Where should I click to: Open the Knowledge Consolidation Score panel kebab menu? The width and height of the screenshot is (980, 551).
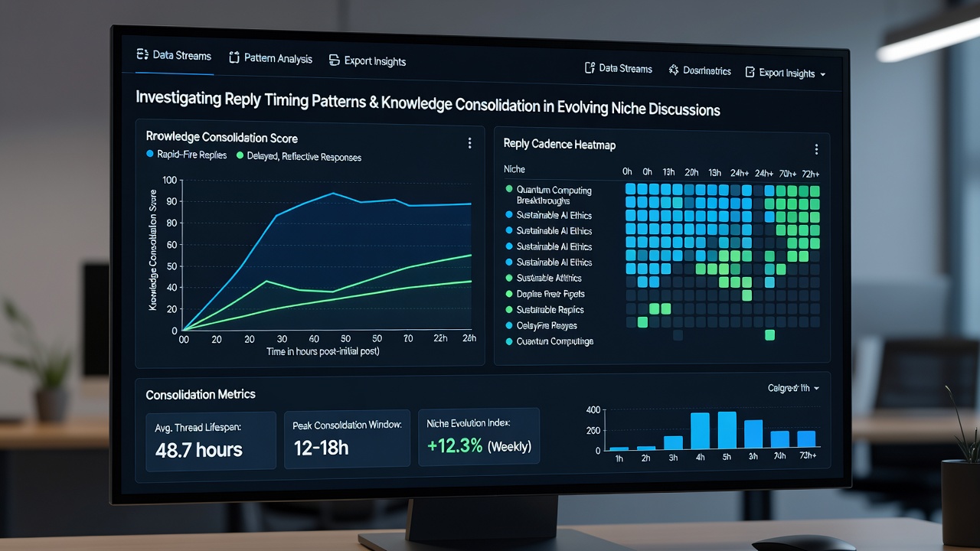[x=469, y=143]
